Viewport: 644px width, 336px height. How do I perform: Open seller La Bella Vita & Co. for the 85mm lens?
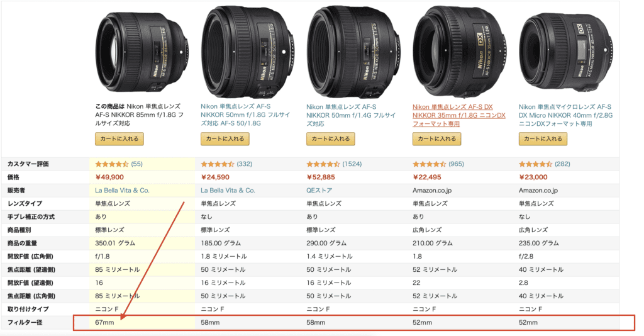pos(123,190)
